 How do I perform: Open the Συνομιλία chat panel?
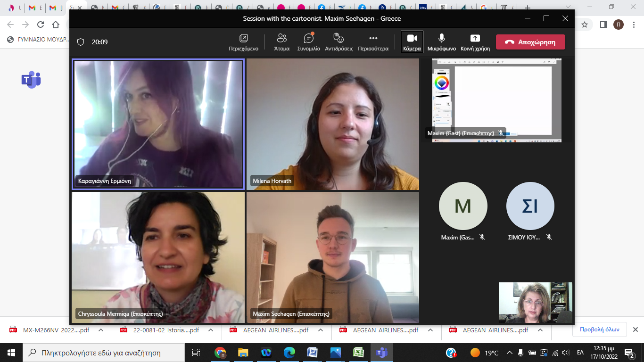[x=308, y=42]
